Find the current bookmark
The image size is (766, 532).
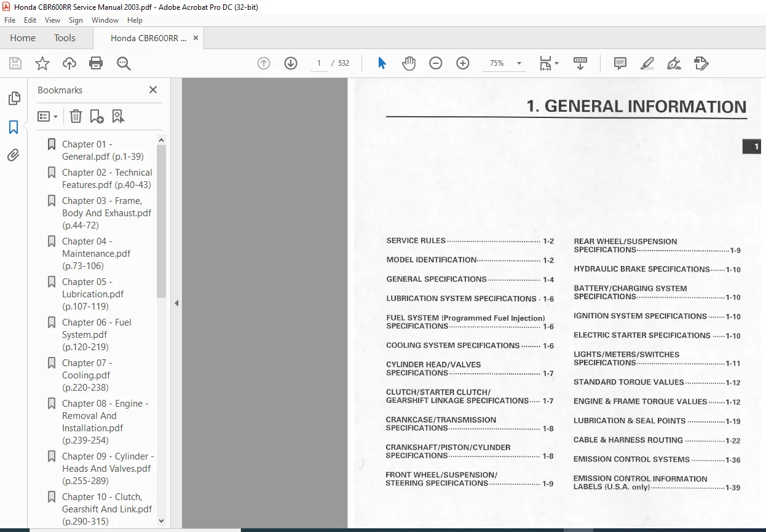118,116
